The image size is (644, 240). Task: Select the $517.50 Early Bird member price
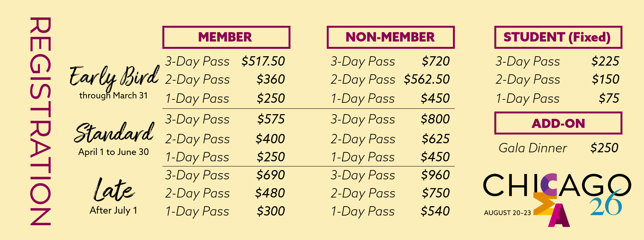263,61
